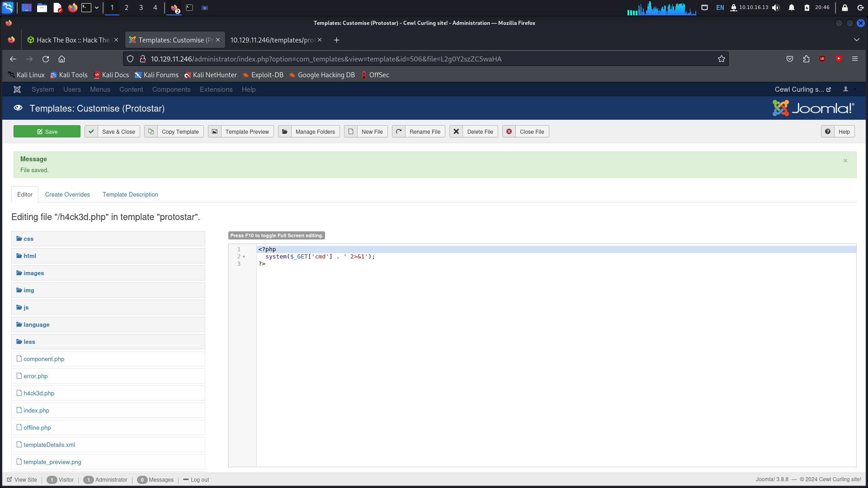Bookmark this page with the star icon
Screen dimensions: 868x488
pyautogui.click(x=722, y=59)
